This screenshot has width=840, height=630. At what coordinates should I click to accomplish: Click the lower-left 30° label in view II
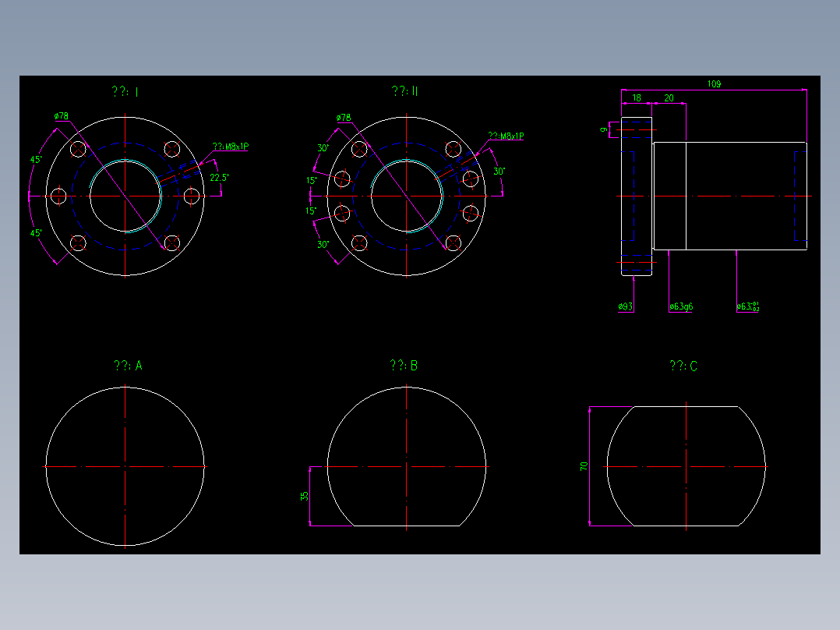323,245
